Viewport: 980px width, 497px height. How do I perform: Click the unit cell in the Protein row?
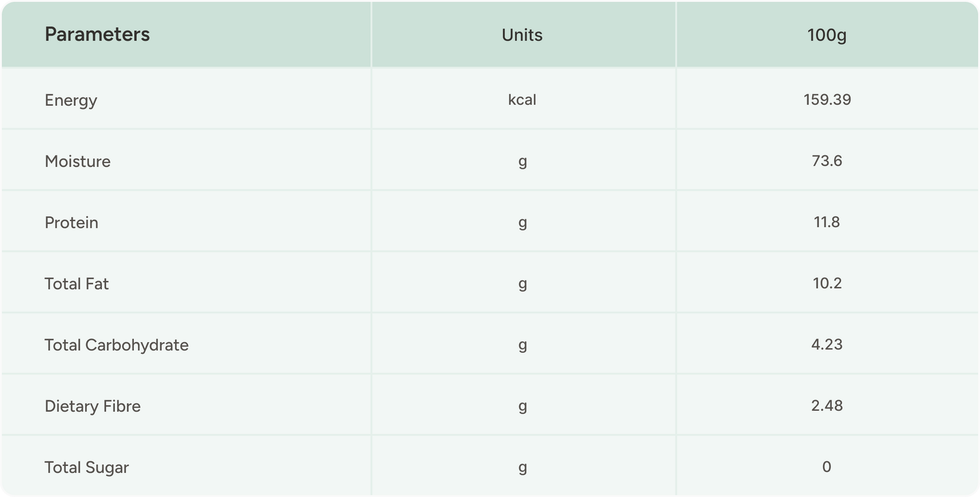click(523, 222)
